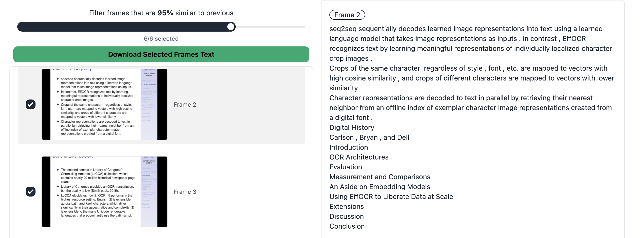Screen dimensions: 644x238
Task: Click "Using EffOCR to Liberate Data" line
Action: pos(391,197)
